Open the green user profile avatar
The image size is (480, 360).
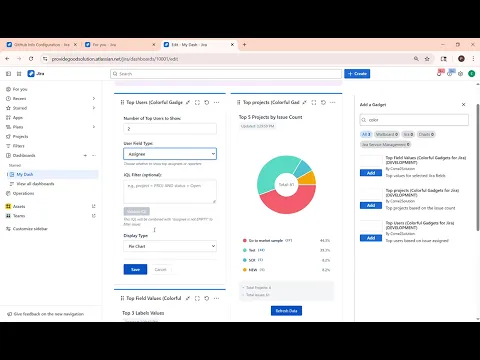coord(471,74)
